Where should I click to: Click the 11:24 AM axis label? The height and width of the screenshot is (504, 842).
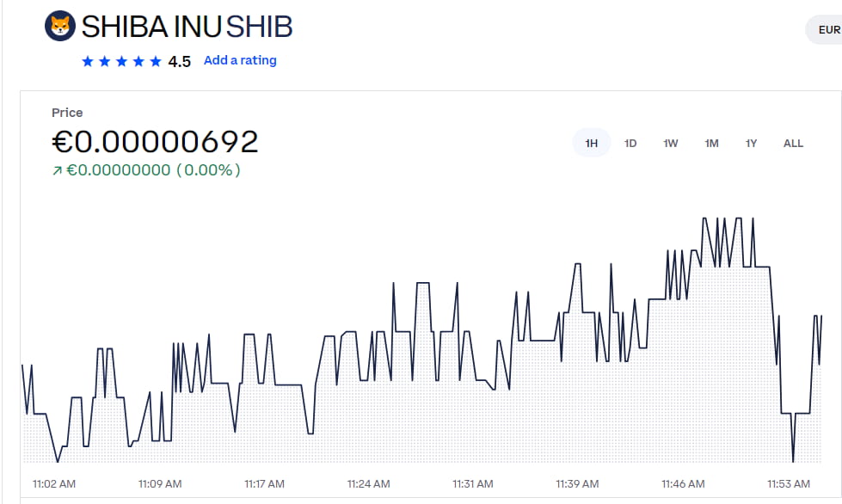[368, 483]
